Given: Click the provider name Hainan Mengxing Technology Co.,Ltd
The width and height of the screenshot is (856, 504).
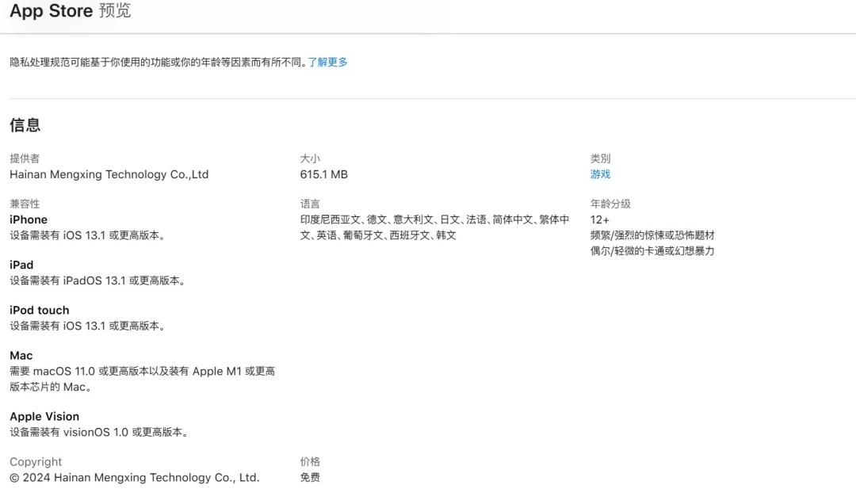Looking at the screenshot, I should (109, 174).
